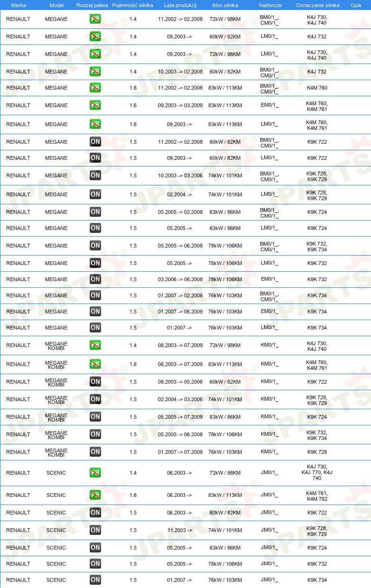Click the Rodzaj paliwa column header
Screen dimensions: 371x588
[x=92, y=5]
